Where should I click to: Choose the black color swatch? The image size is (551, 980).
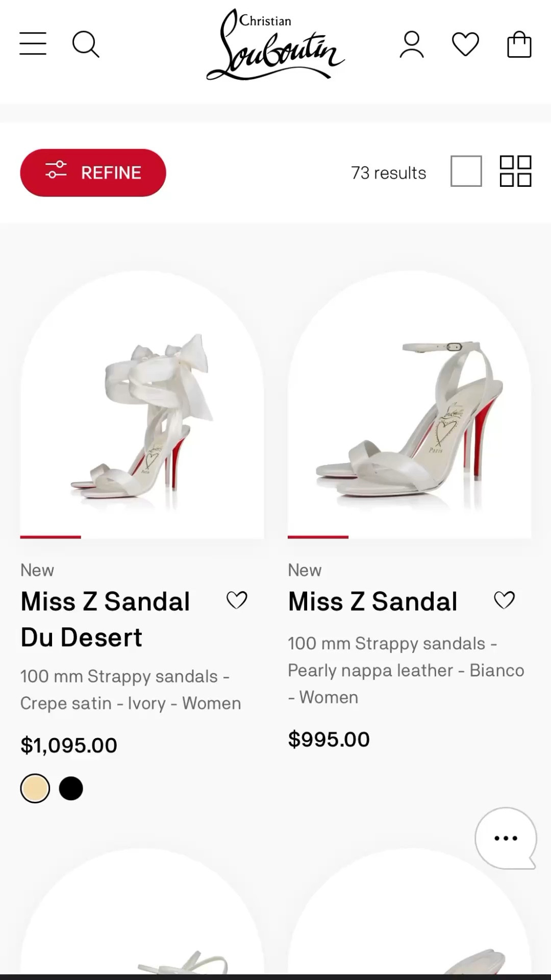click(x=71, y=789)
